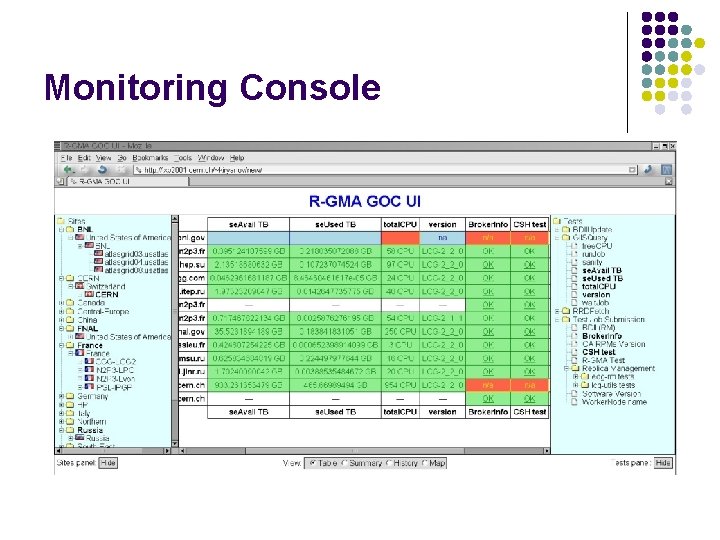
Task: Select the History view radio button
Action: 389,463
